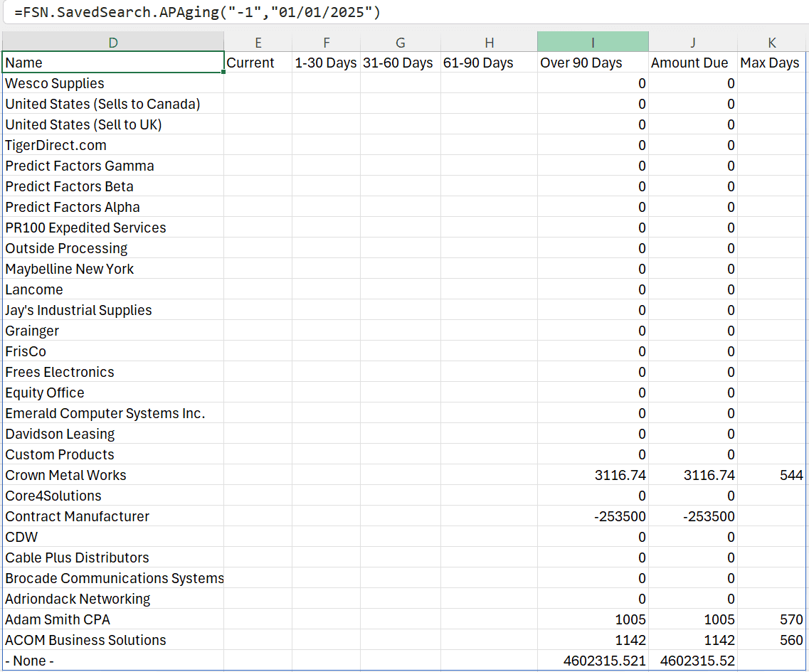
Task: Select PR100 Expedited Services cell
Action: pos(113,228)
